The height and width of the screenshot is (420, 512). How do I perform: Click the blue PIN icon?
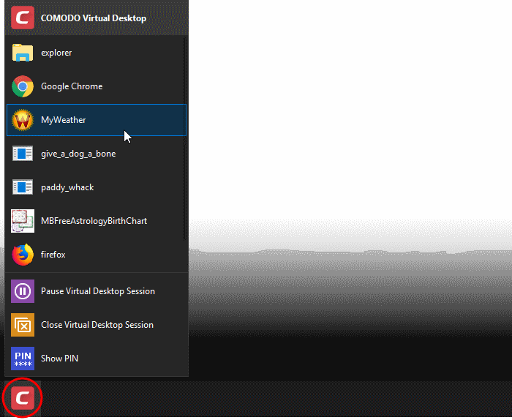point(23,359)
